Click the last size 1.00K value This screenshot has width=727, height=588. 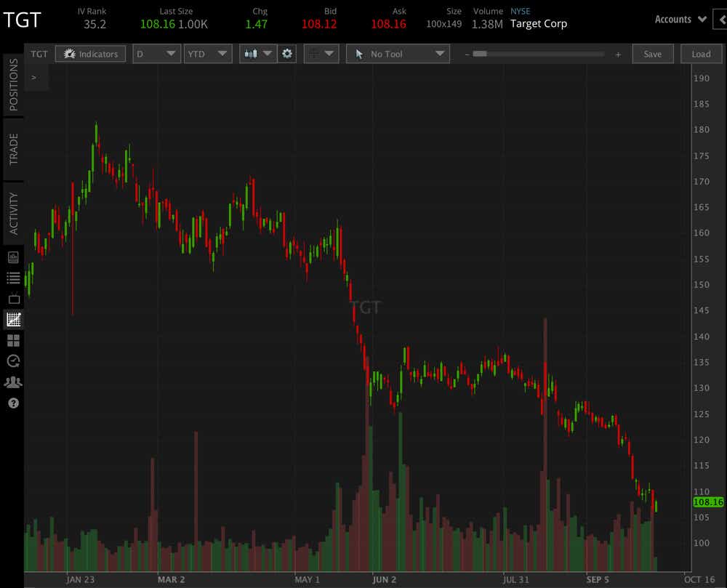193,24
